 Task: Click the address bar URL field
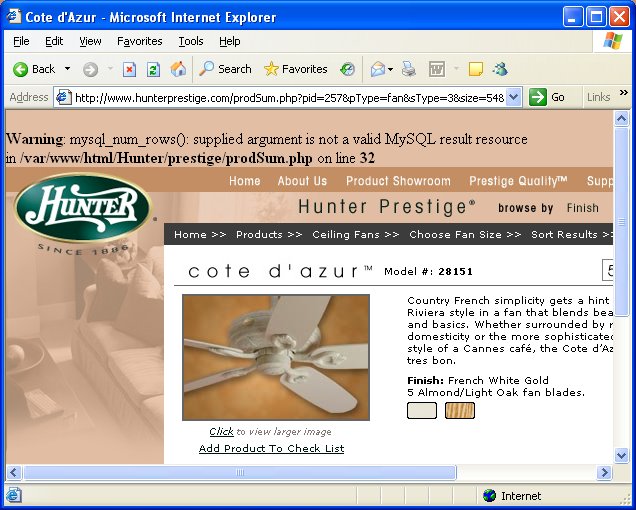(x=289, y=98)
